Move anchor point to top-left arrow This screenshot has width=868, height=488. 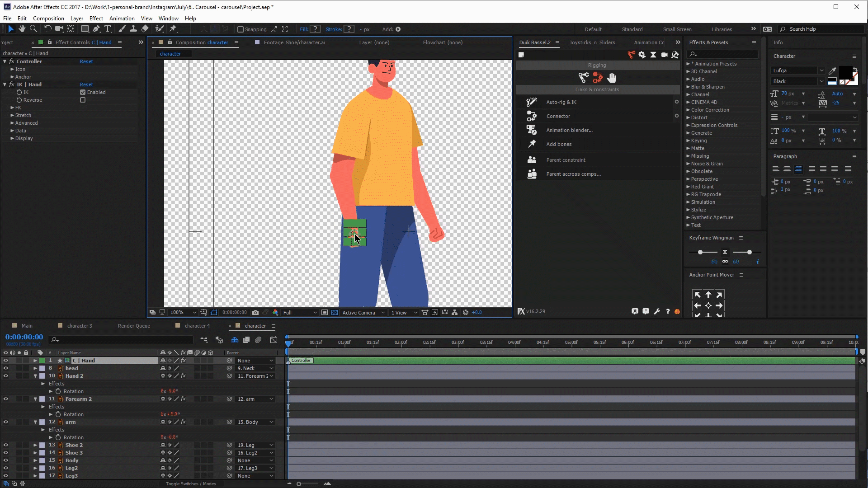pos(698,295)
